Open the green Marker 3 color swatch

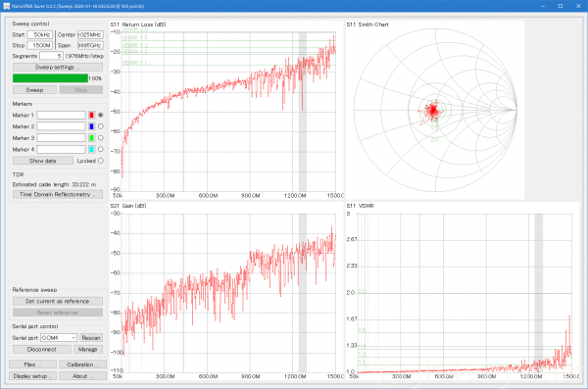click(x=91, y=138)
